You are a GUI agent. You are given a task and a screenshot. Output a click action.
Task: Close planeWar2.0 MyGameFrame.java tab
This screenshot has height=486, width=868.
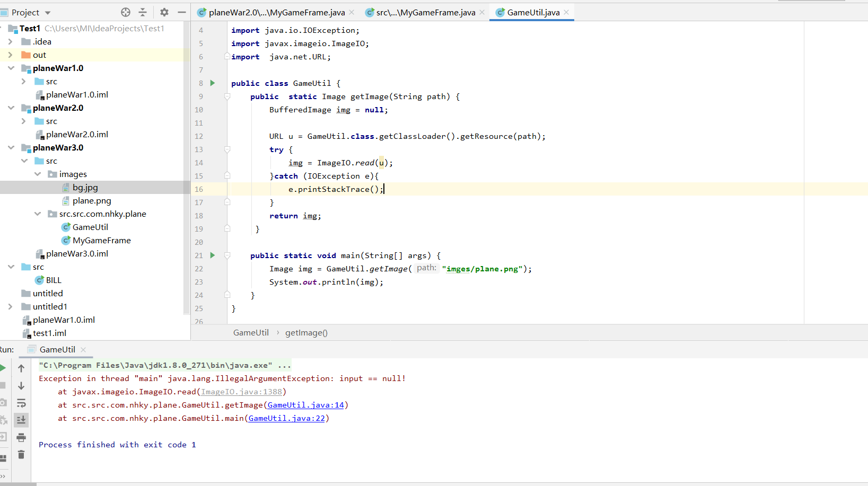[352, 12]
